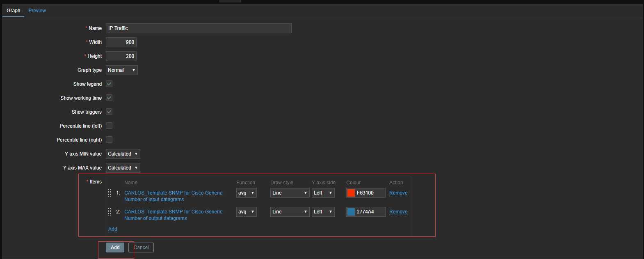
Task: Open the Number of input datagrams item link
Action: (x=174, y=196)
